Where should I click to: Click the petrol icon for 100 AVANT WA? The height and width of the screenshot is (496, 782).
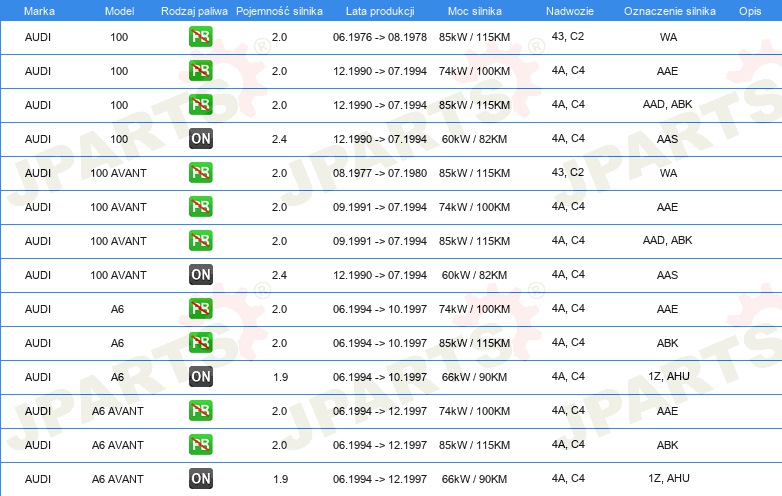[x=200, y=172]
